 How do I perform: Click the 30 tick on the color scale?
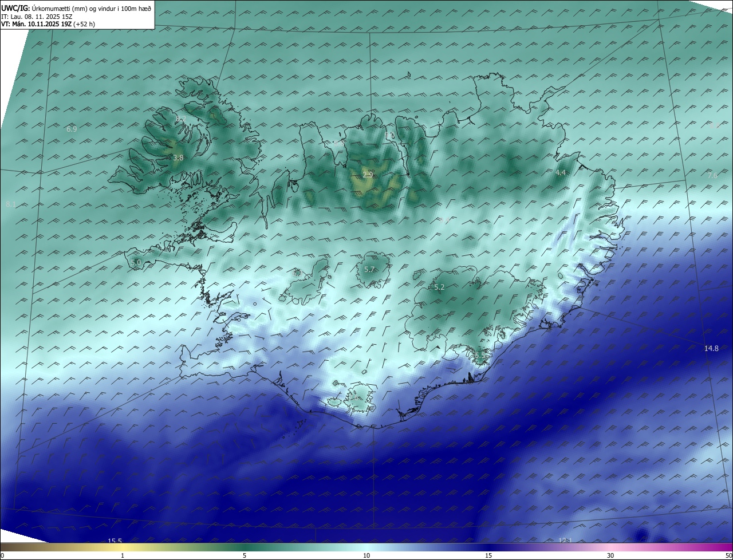610,555
